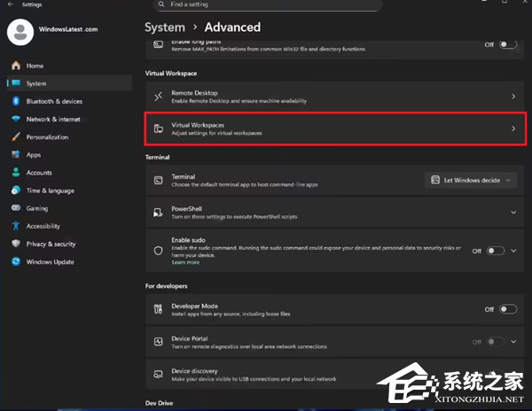This screenshot has width=532, height=411.
Task: Open the Remote Desktop row
Action: (335, 97)
